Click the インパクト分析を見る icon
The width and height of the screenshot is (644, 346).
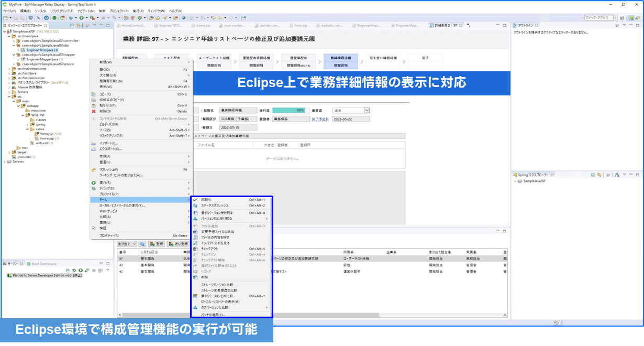click(x=195, y=243)
